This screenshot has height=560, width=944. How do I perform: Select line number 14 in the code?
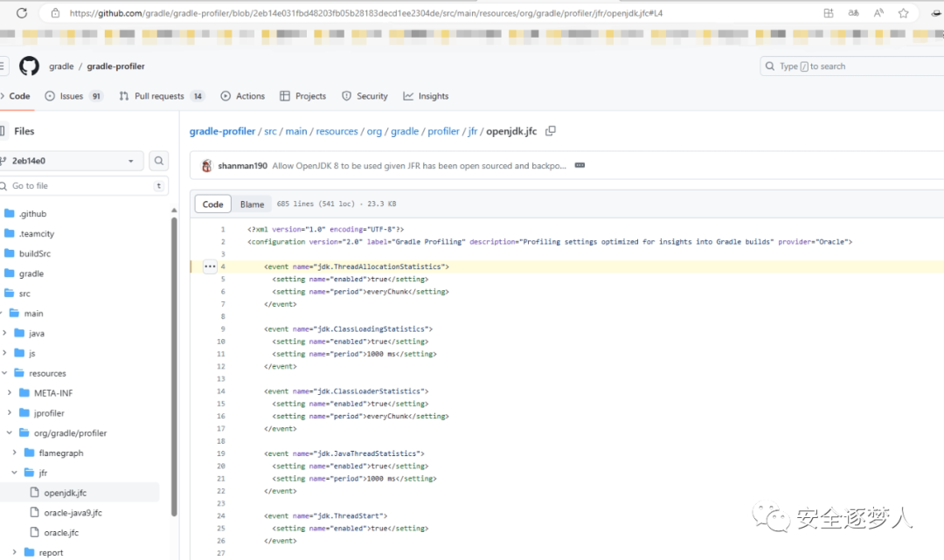click(x=221, y=391)
